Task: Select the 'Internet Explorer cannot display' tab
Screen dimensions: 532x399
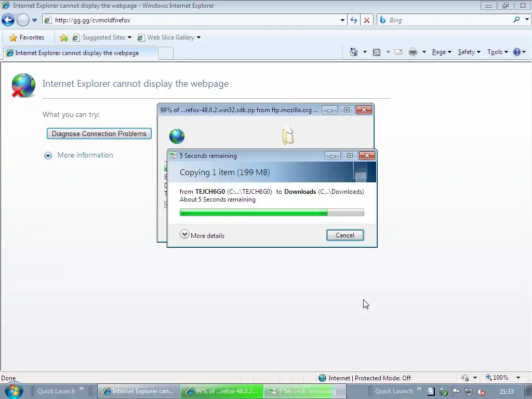Action: tap(80, 53)
